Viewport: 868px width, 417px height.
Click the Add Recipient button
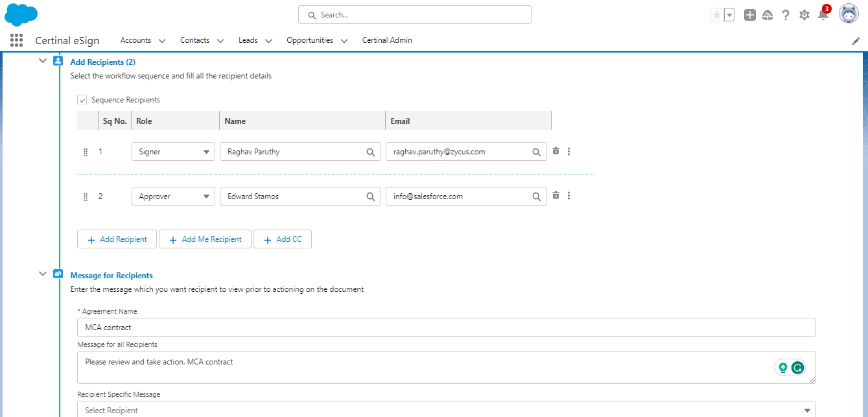click(x=117, y=239)
